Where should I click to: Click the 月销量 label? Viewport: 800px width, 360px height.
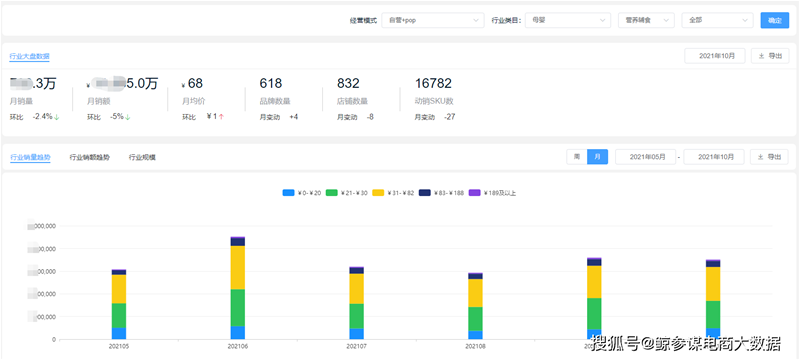click(x=20, y=101)
